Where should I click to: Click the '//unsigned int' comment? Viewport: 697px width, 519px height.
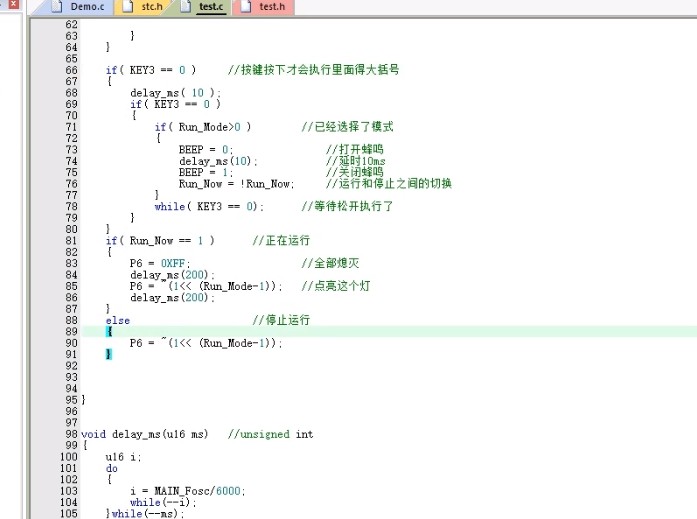click(270, 434)
